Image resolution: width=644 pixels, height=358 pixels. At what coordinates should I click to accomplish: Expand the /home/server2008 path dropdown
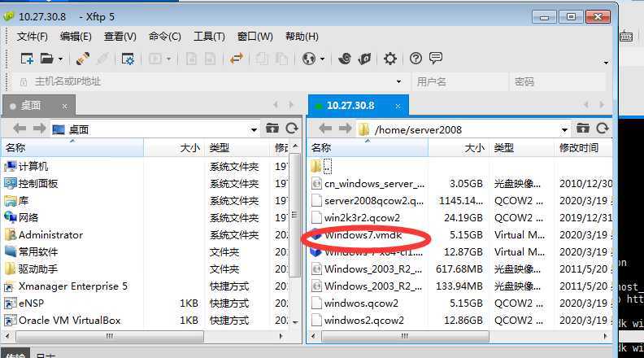click(565, 130)
